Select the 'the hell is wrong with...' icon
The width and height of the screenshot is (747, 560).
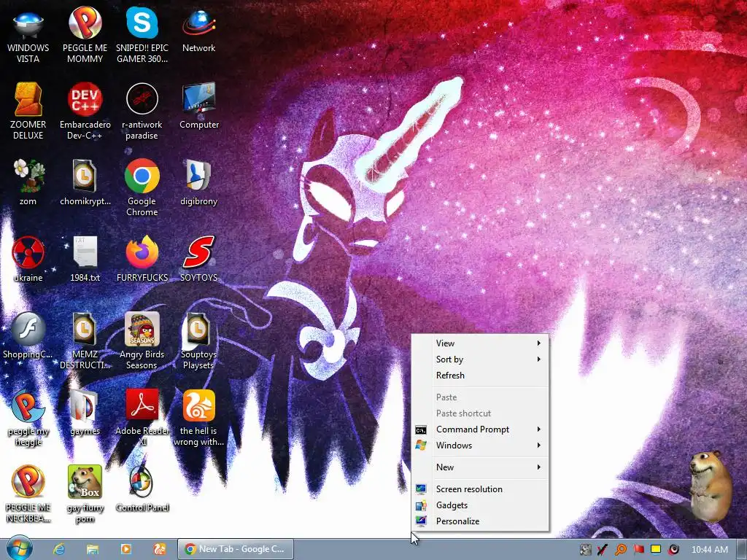point(198,418)
